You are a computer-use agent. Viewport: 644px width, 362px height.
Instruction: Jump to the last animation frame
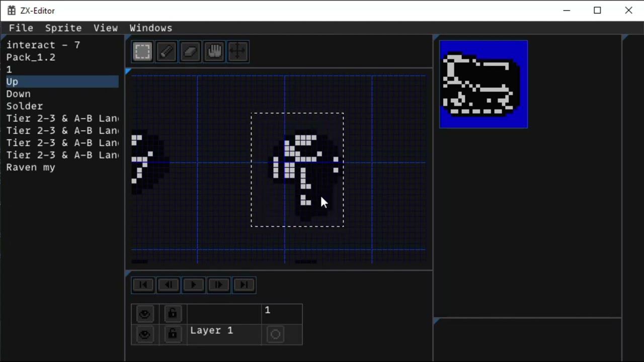tap(244, 285)
